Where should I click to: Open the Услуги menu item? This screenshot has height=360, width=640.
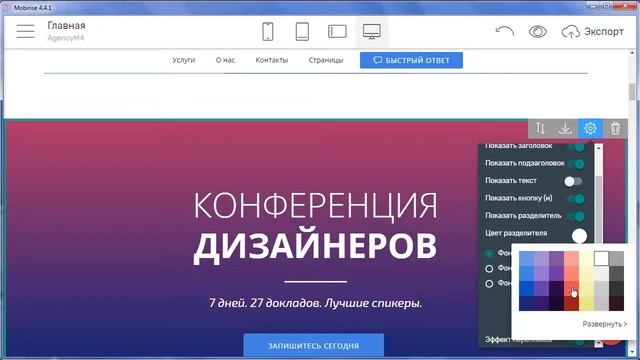coord(183,60)
